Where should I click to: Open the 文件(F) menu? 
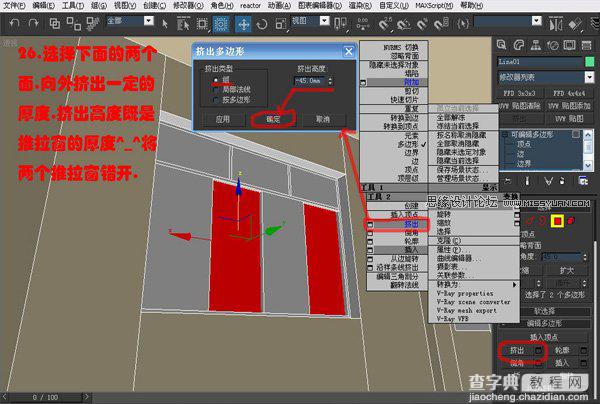(15, 5)
